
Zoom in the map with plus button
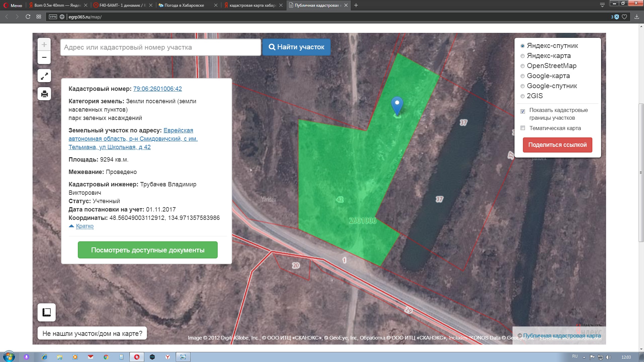[x=44, y=45]
